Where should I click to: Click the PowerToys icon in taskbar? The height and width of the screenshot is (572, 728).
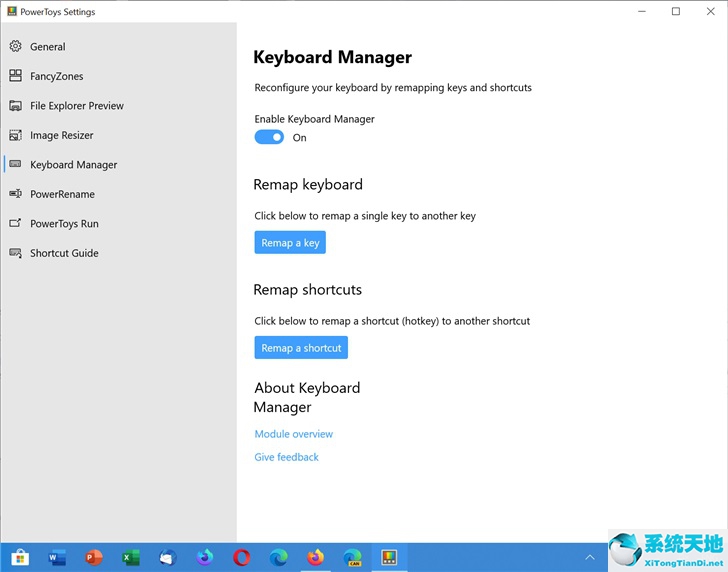coord(389,557)
